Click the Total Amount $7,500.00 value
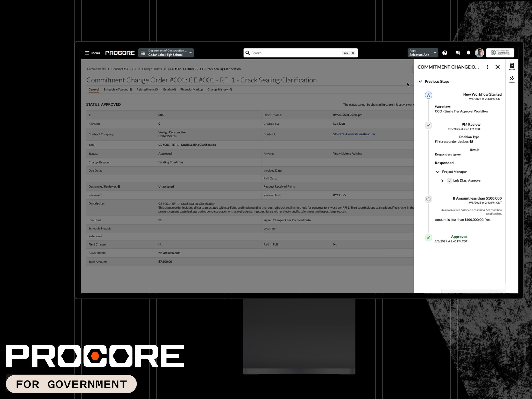 tap(165, 262)
